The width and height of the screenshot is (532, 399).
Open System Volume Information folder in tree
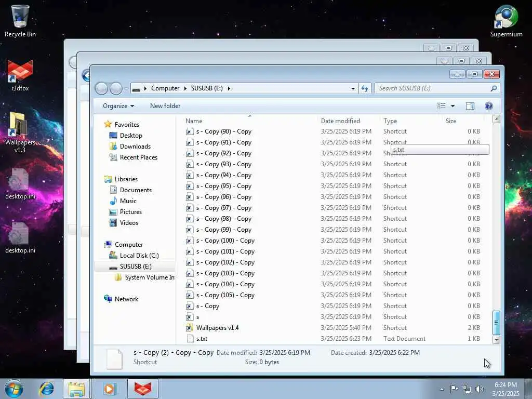[150, 277]
